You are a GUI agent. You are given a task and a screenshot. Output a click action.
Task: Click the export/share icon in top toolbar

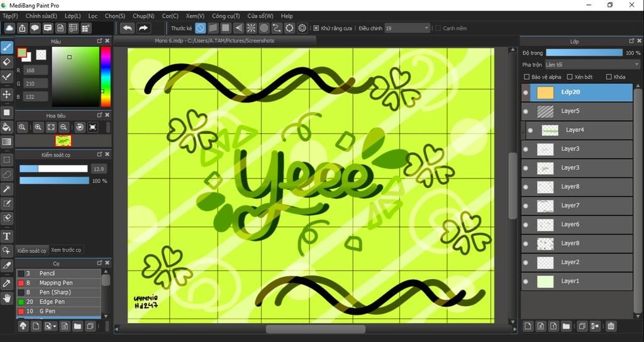(22, 28)
